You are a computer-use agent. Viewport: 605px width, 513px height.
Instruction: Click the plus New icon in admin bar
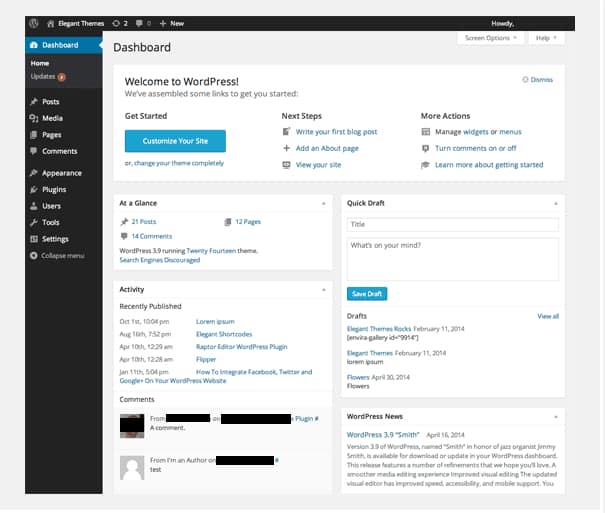[163, 24]
